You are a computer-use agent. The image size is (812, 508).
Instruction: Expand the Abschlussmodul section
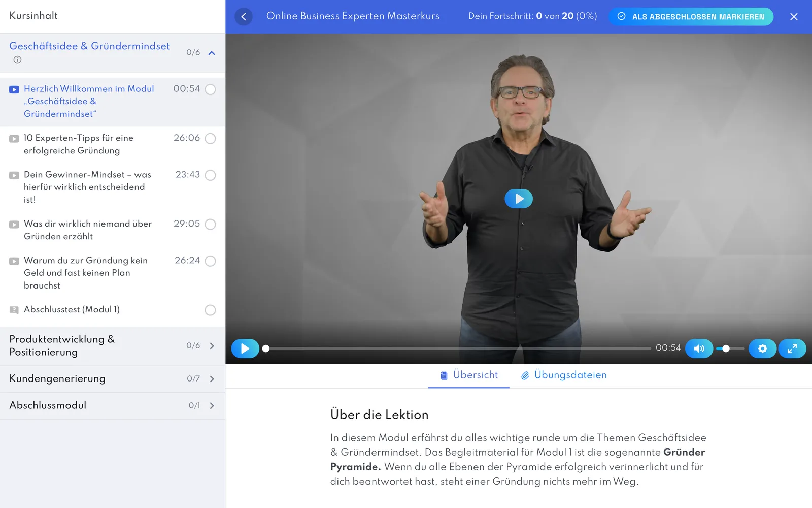pos(113,405)
